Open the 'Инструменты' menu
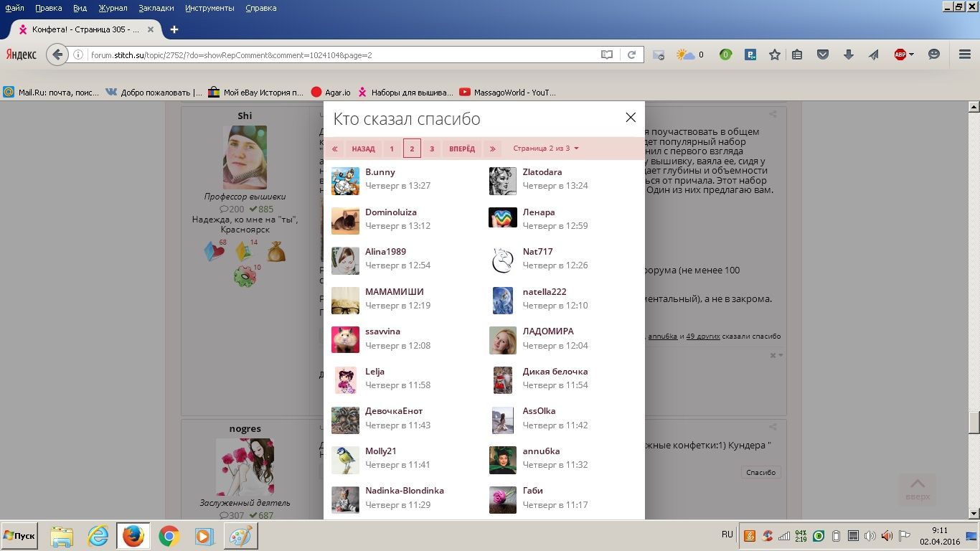 [x=209, y=8]
